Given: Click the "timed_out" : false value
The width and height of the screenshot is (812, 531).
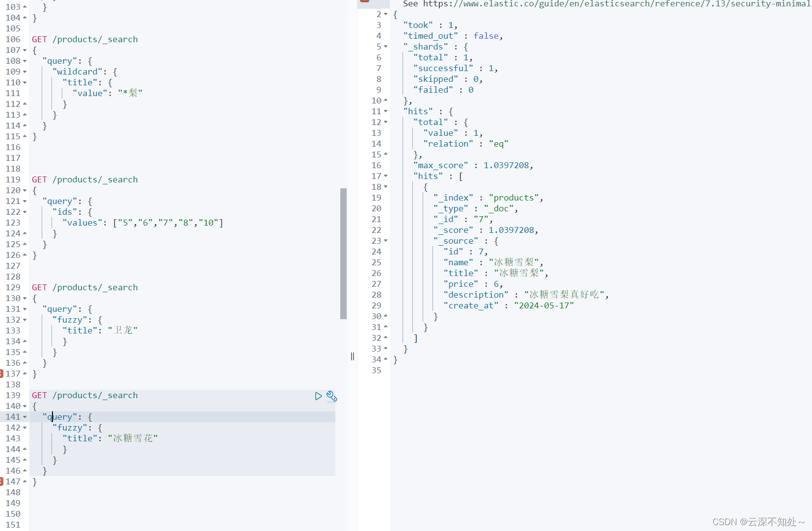Looking at the screenshot, I should pos(486,36).
